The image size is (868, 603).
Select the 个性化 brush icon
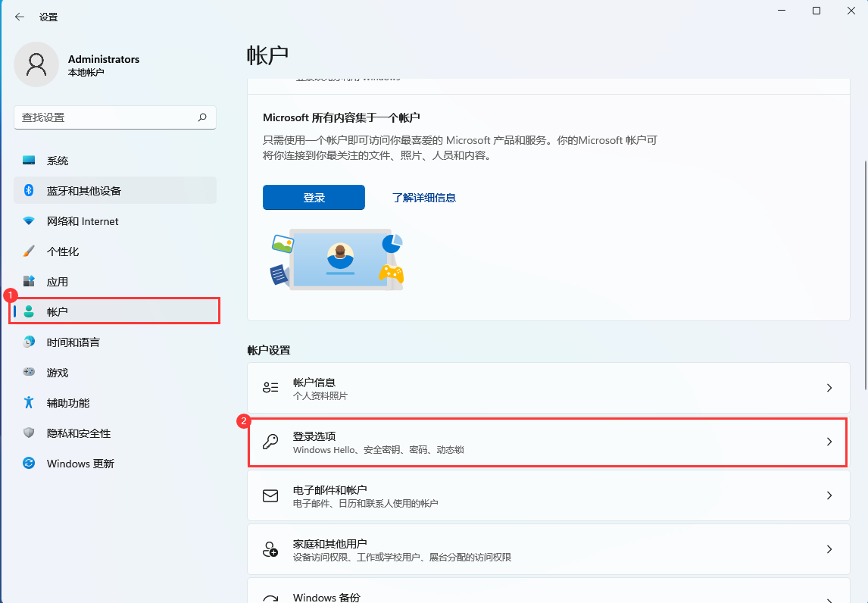tap(27, 251)
